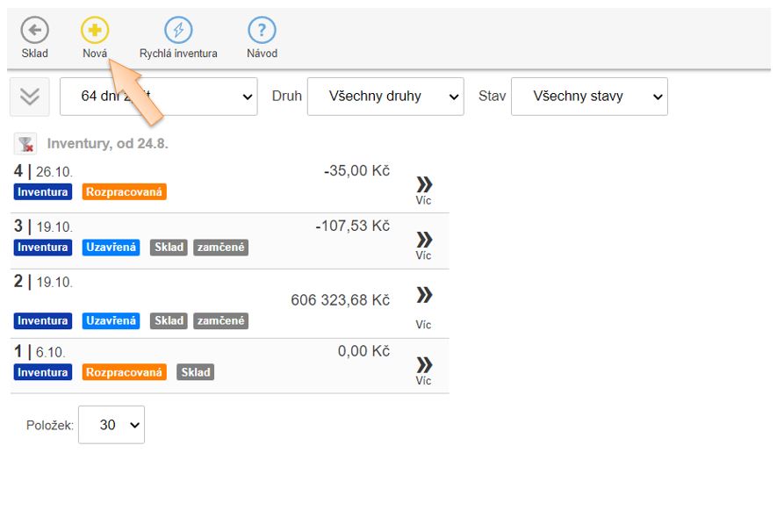Open Víc arrows for inventory 1
Screen dimensions: 777x532
pos(424,365)
